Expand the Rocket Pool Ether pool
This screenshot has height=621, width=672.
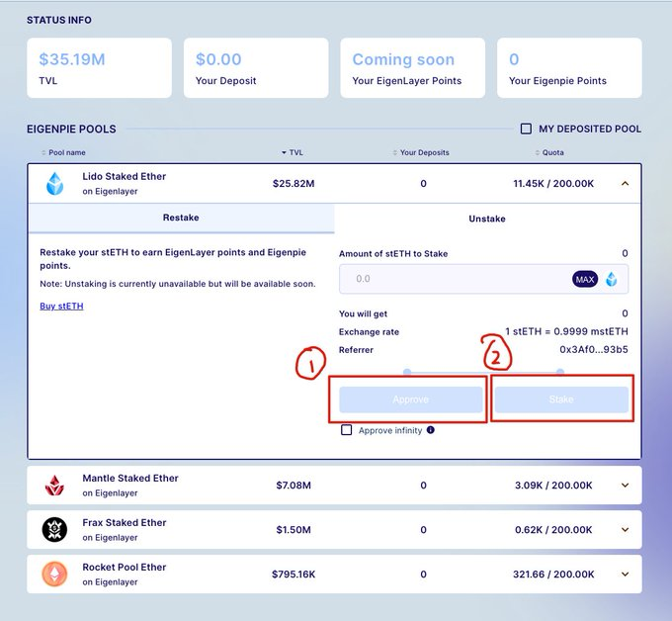point(626,574)
